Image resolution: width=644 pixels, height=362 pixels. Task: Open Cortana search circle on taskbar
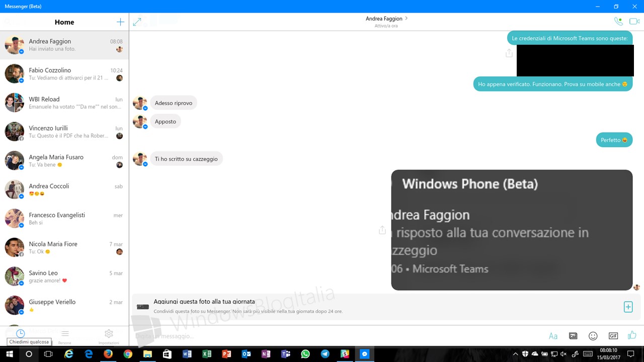(x=29, y=354)
